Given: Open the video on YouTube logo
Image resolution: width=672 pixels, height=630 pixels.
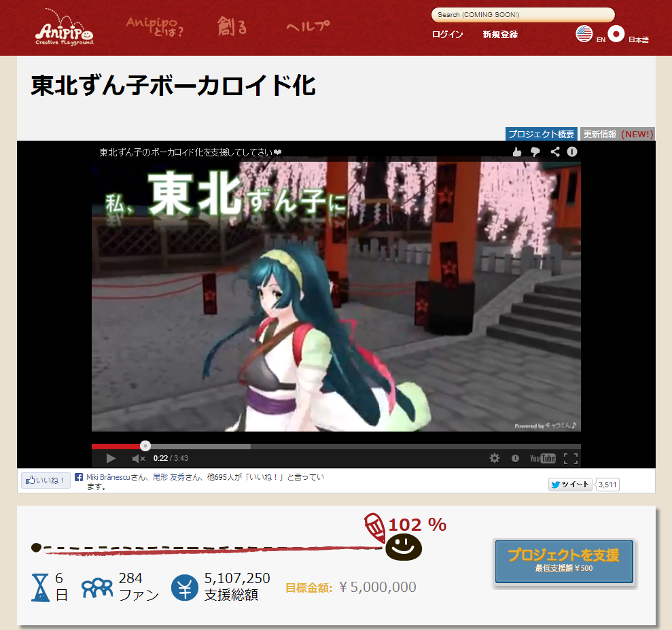Looking at the screenshot, I should point(543,459).
